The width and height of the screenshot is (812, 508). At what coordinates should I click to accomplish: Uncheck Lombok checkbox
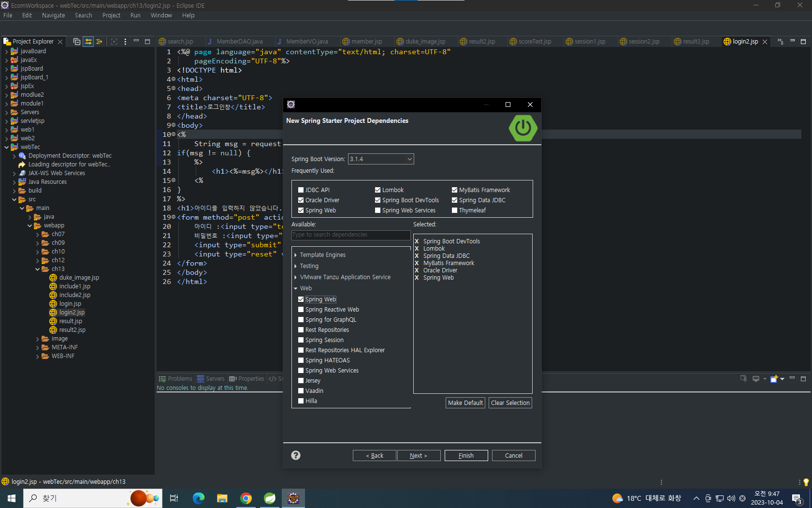(378, 190)
